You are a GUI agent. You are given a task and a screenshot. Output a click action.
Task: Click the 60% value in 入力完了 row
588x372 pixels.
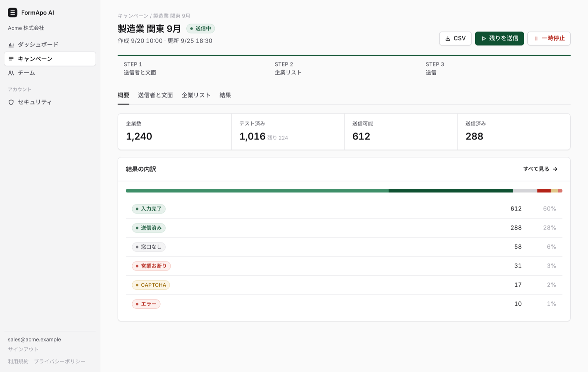tap(549, 209)
